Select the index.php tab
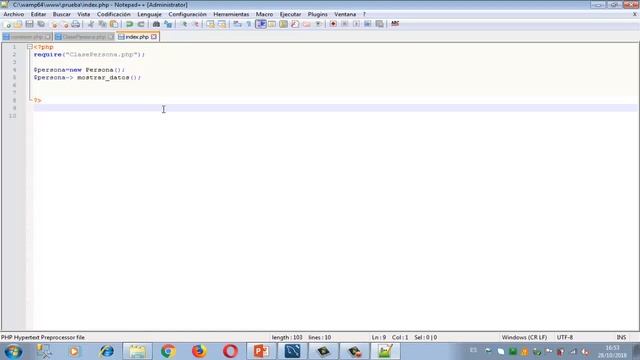The height and width of the screenshot is (360, 640). pos(137,37)
